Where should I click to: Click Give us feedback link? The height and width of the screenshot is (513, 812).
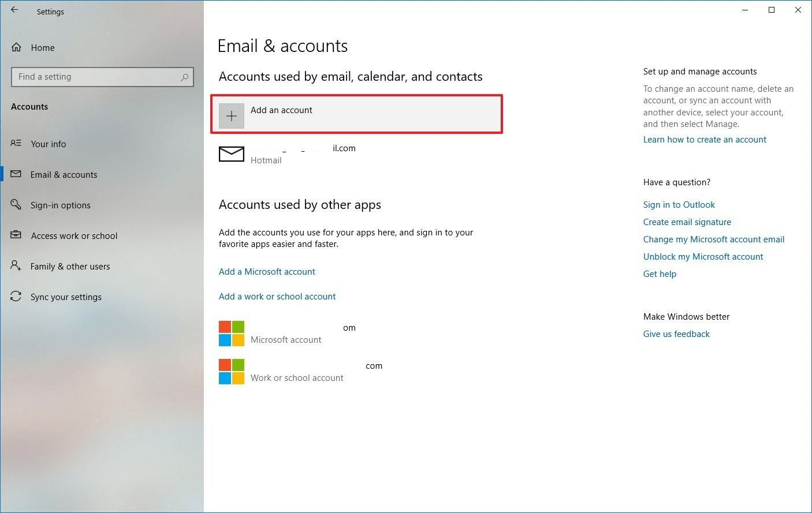tap(676, 334)
